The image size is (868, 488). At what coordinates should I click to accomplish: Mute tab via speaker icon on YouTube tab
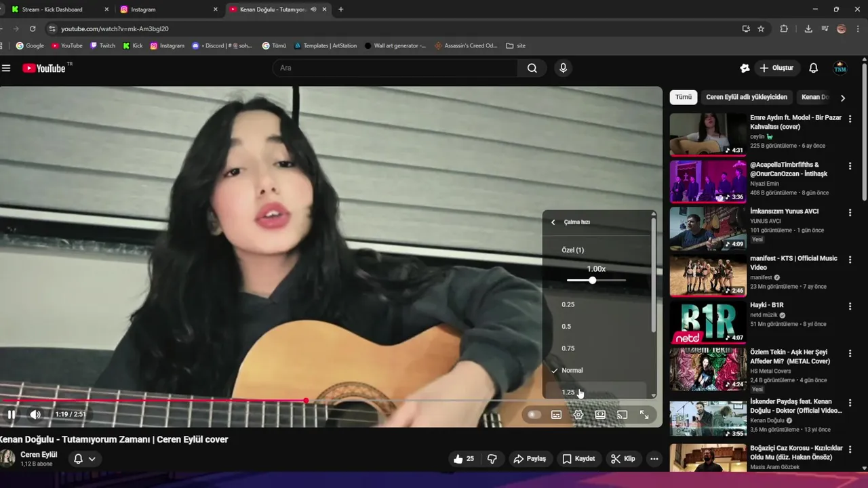313,9
